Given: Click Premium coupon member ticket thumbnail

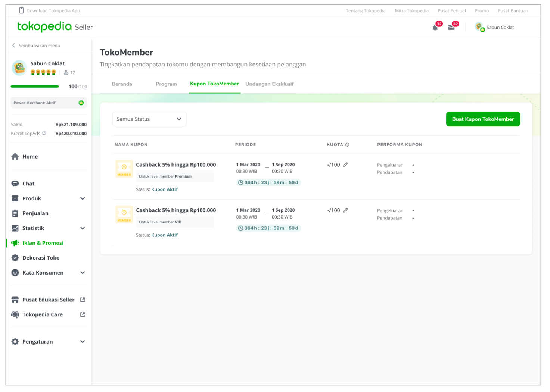Looking at the screenshot, I should pyautogui.click(x=124, y=169).
